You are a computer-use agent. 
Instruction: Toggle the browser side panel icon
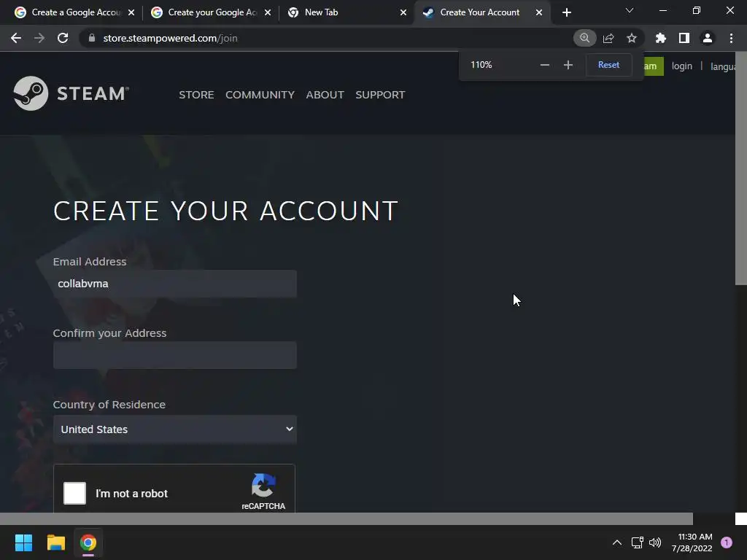click(x=684, y=38)
